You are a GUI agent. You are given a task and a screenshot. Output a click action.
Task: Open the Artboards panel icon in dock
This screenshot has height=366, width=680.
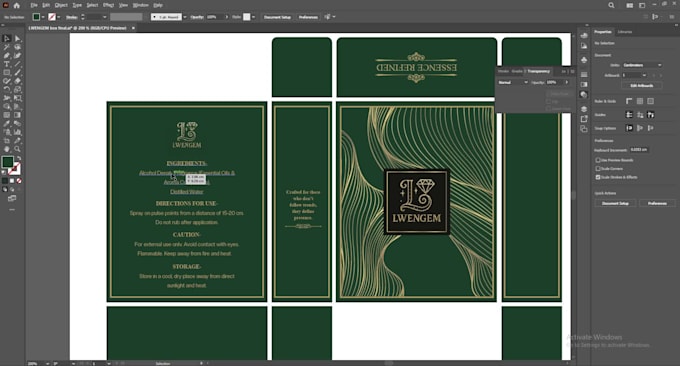(x=584, y=129)
